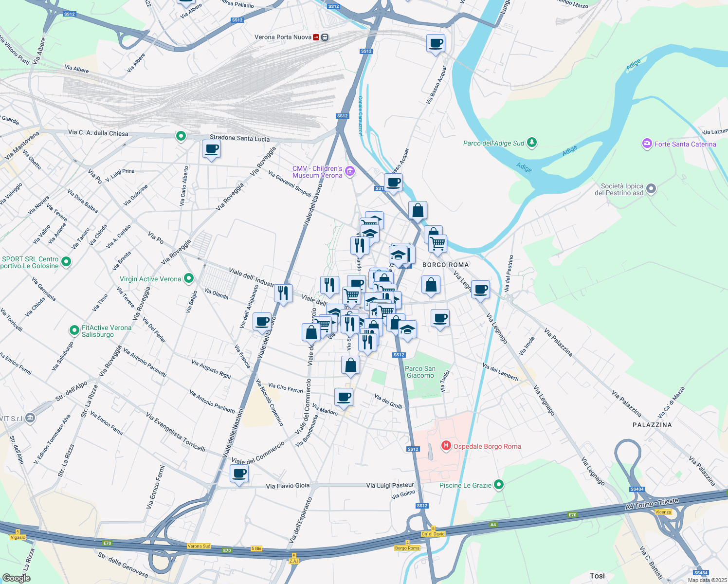Select the Ospedale Borgo Roma hospital marker
Image resolution: width=728 pixels, height=584 pixels.
tap(446, 446)
